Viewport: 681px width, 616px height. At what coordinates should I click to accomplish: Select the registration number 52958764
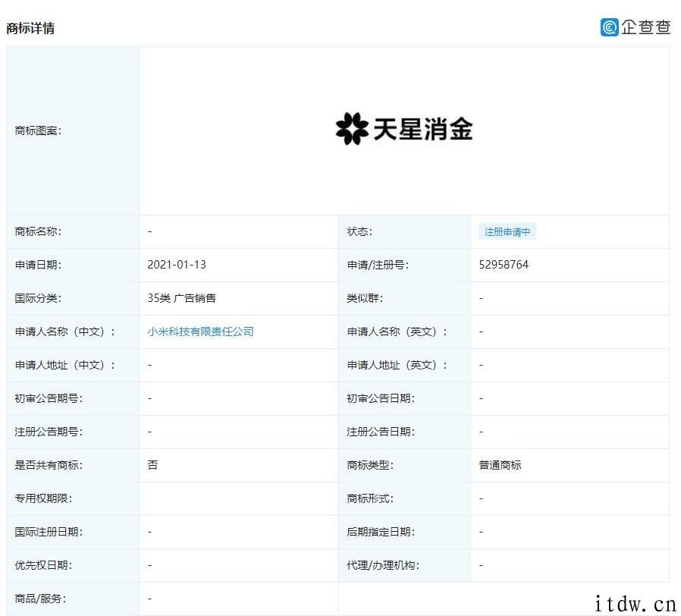point(504,265)
